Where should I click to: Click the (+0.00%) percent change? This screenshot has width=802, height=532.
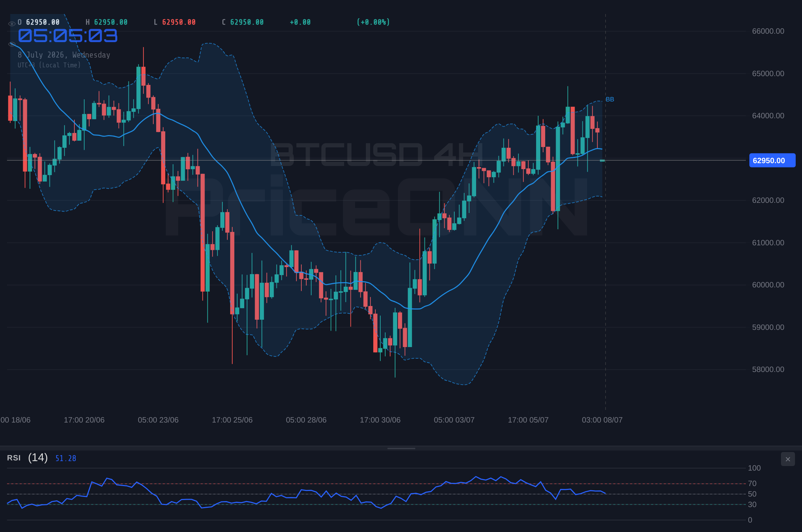point(373,22)
